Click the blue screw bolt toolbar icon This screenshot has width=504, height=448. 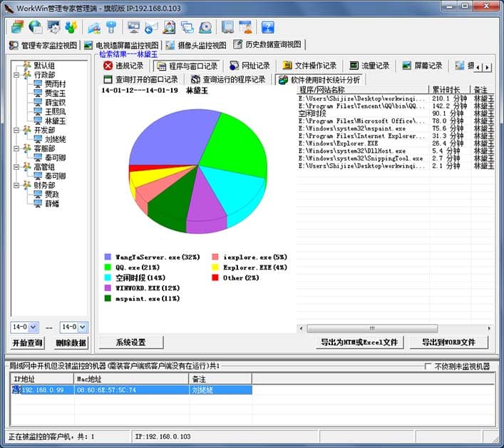coord(112,27)
